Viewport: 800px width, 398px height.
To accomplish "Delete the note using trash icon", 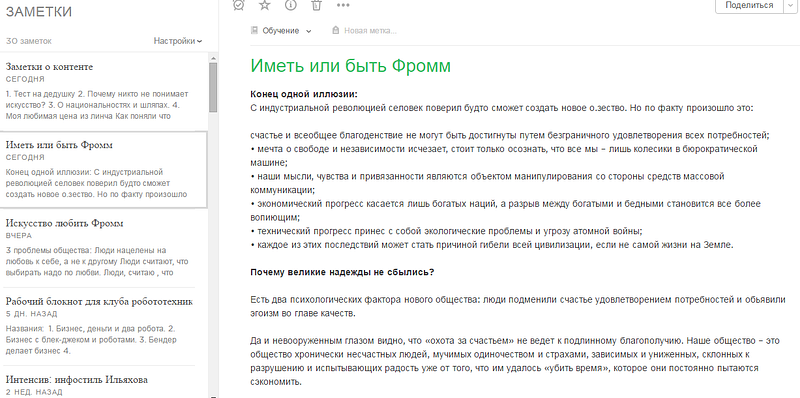I will (317, 5).
